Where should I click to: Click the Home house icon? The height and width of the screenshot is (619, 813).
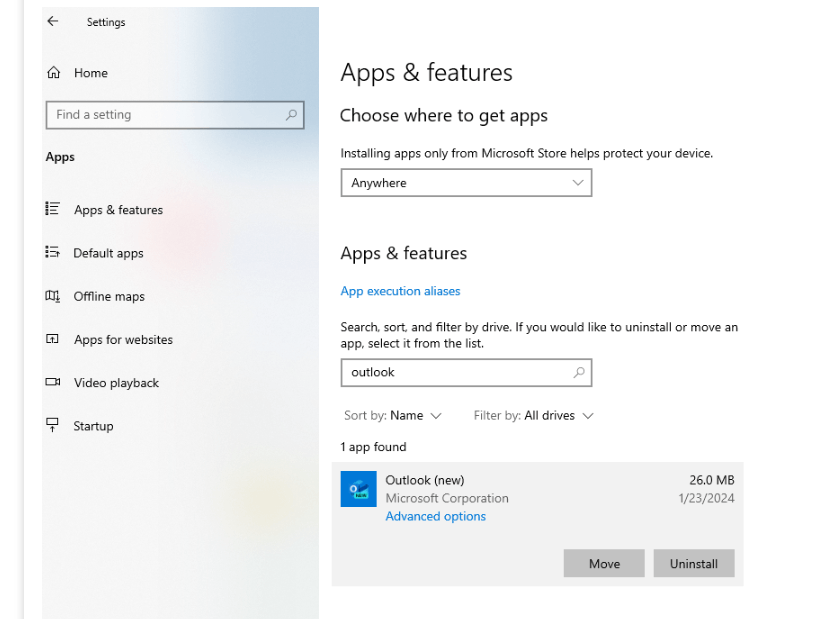click(x=53, y=73)
